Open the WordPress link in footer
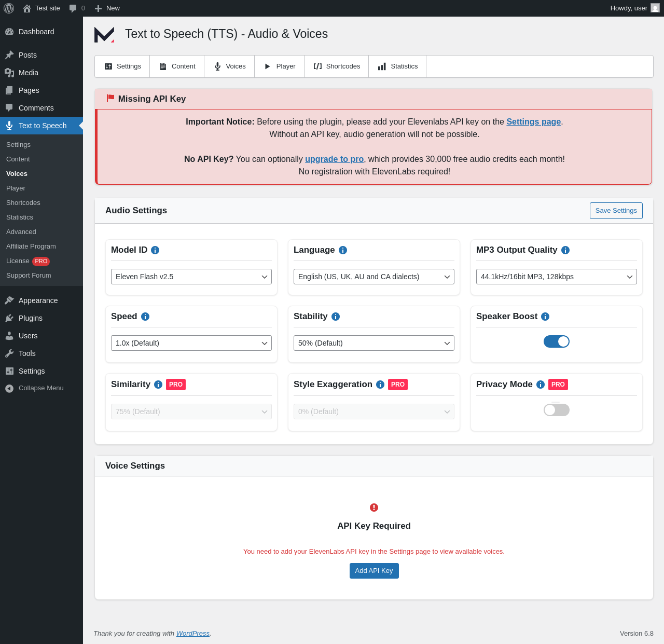The width and height of the screenshot is (664, 644). pos(193,634)
